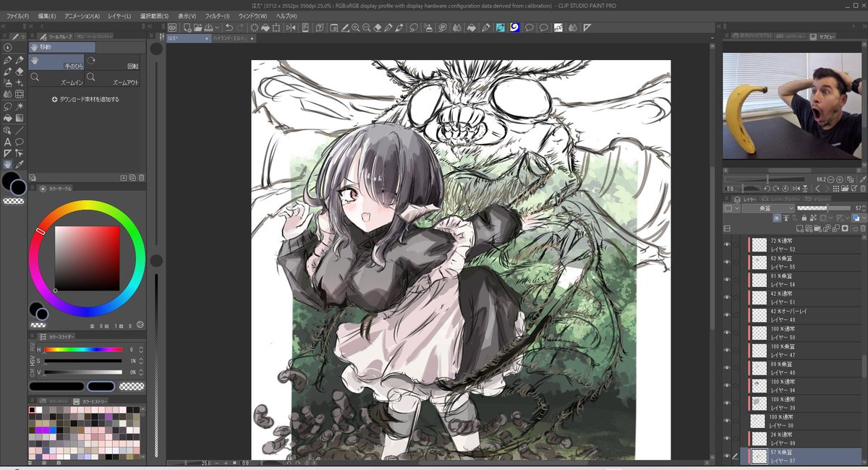The image size is (868, 470).
Task: Click the Flip horizontal icon in command bar
Action: (x=290, y=27)
